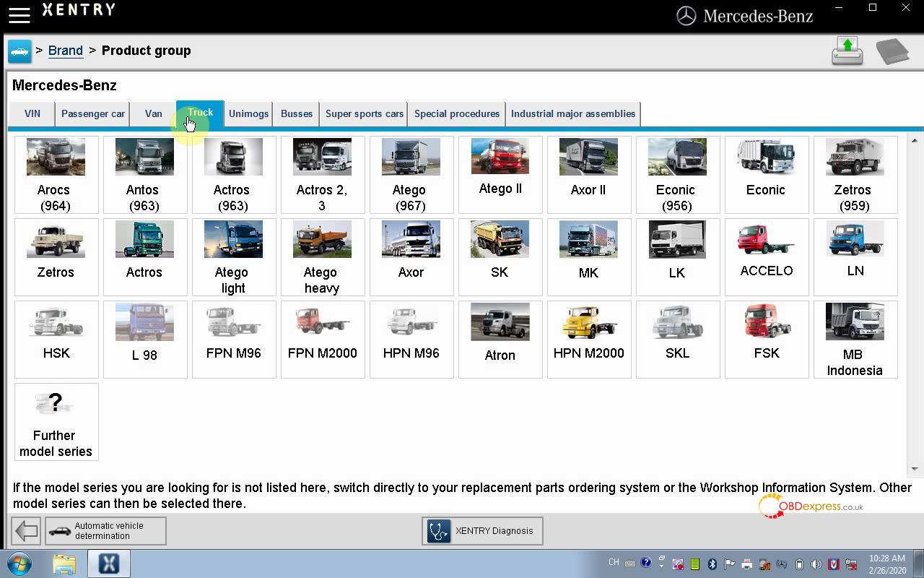Pick the LN truck model
Image resolution: width=924 pixels, height=578 pixels.
coord(855,257)
